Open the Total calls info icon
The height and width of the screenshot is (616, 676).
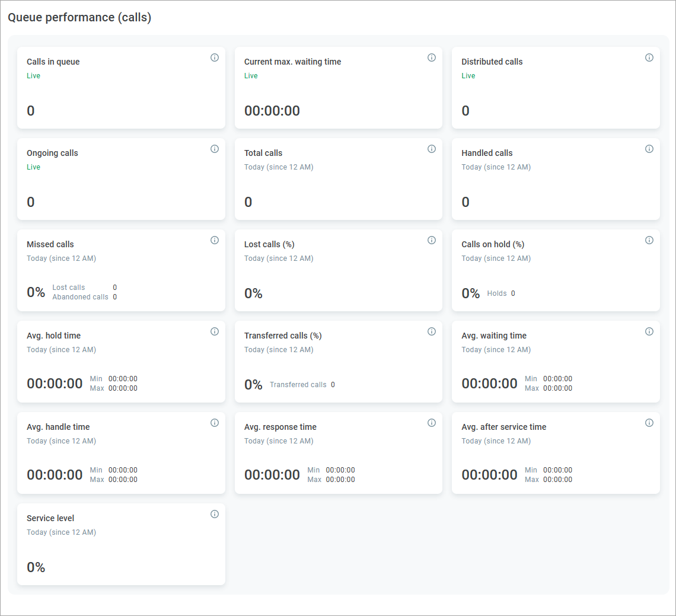432,149
